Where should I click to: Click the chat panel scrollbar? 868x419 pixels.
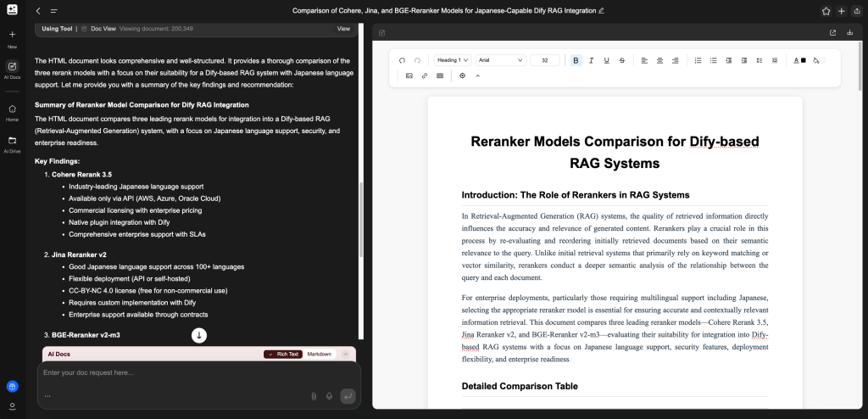361,220
